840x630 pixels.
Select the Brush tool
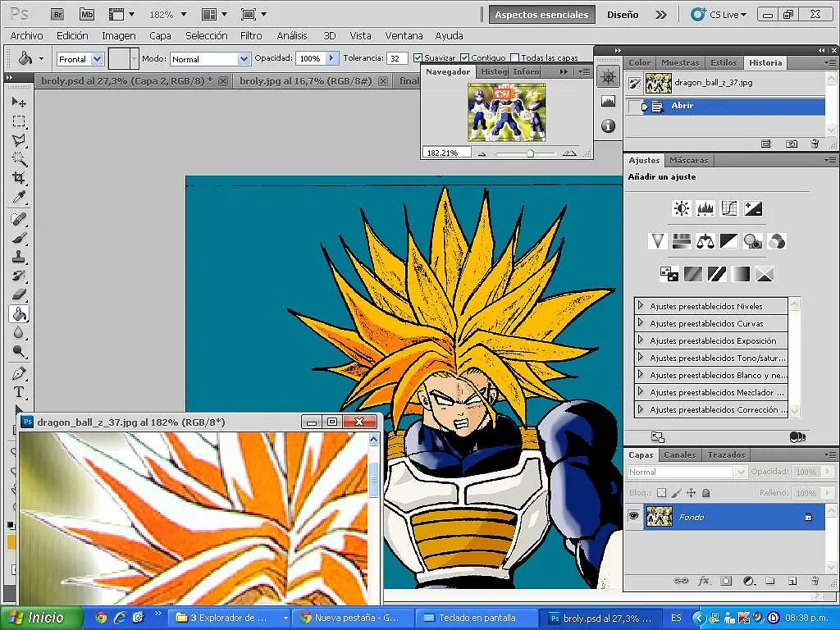19,237
